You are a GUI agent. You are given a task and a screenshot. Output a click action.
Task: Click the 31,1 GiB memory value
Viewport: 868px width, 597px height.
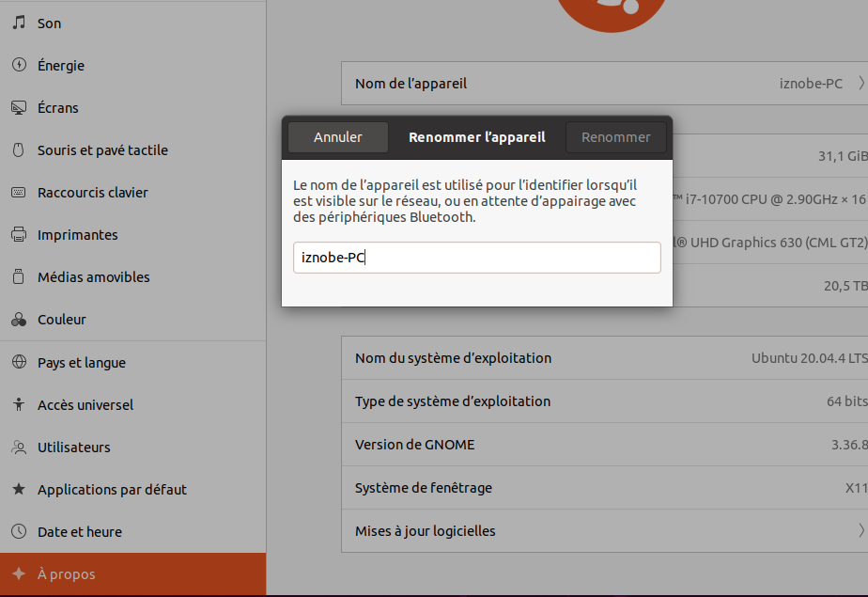pyautogui.click(x=843, y=156)
